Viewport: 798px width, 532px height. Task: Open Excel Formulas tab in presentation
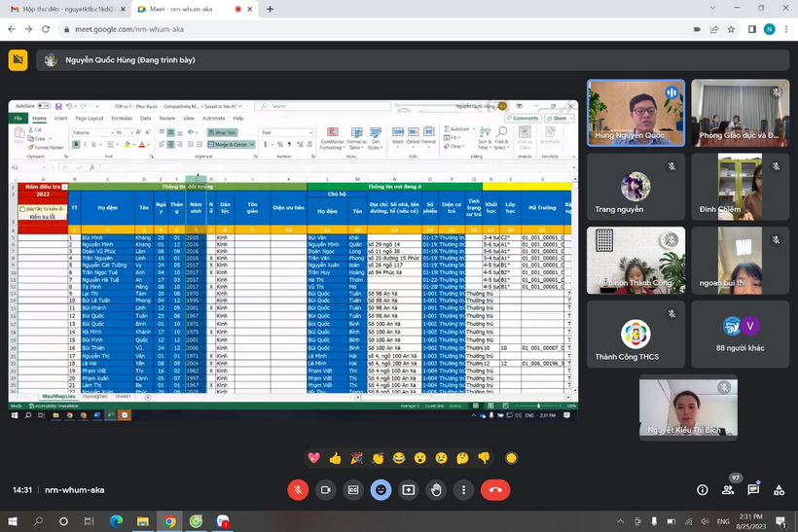[x=122, y=118]
